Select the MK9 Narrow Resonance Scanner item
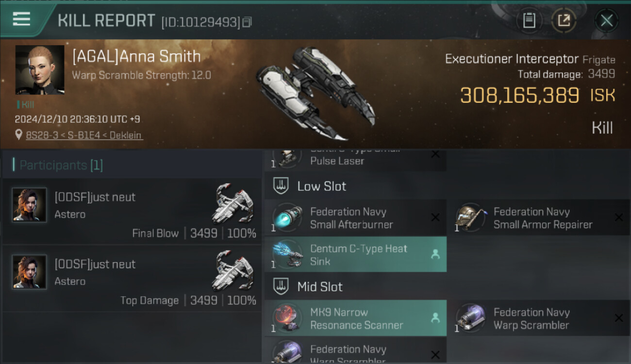This screenshot has height=364, width=631. click(355, 318)
